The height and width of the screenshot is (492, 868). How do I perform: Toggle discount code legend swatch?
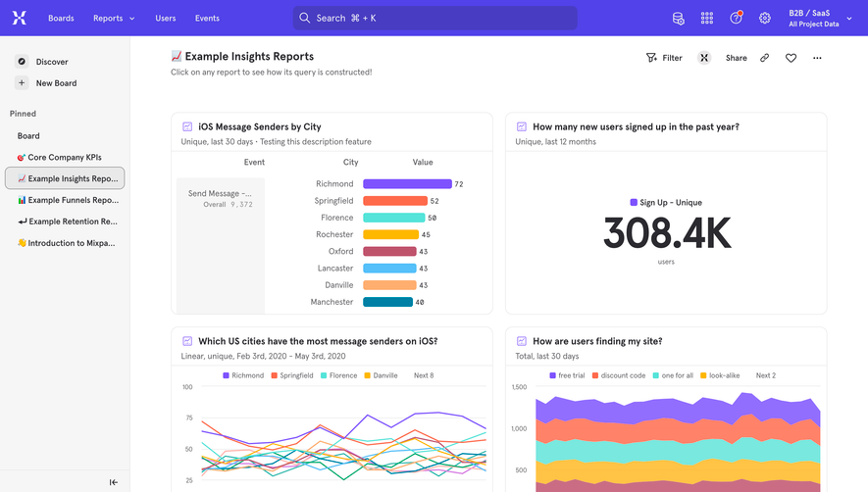tap(595, 375)
